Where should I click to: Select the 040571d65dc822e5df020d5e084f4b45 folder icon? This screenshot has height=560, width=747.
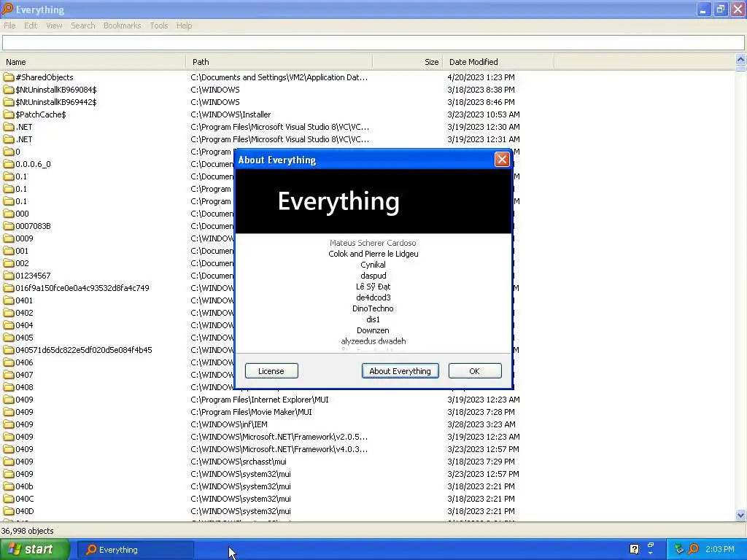[9, 349]
